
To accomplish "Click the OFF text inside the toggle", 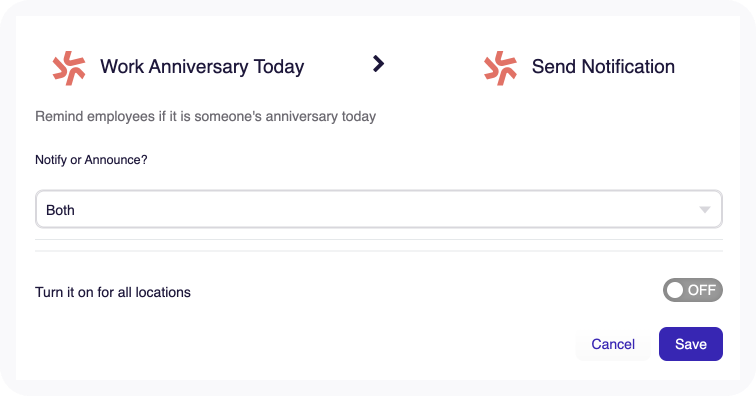I will pyautogui.click(x=702, y=290).
